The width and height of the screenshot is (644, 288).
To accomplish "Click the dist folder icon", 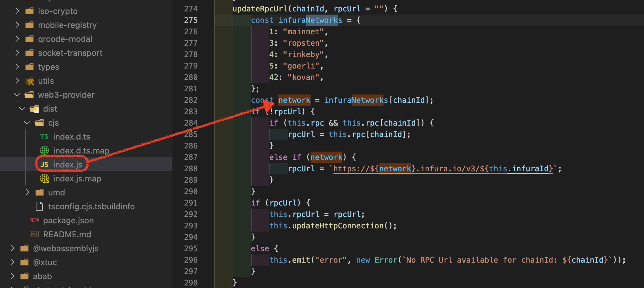I will (34, 109).
